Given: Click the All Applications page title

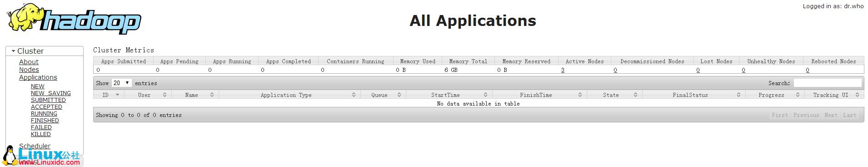Looking at the screenshot, I should pyautogui.click(x=473, y=20).
